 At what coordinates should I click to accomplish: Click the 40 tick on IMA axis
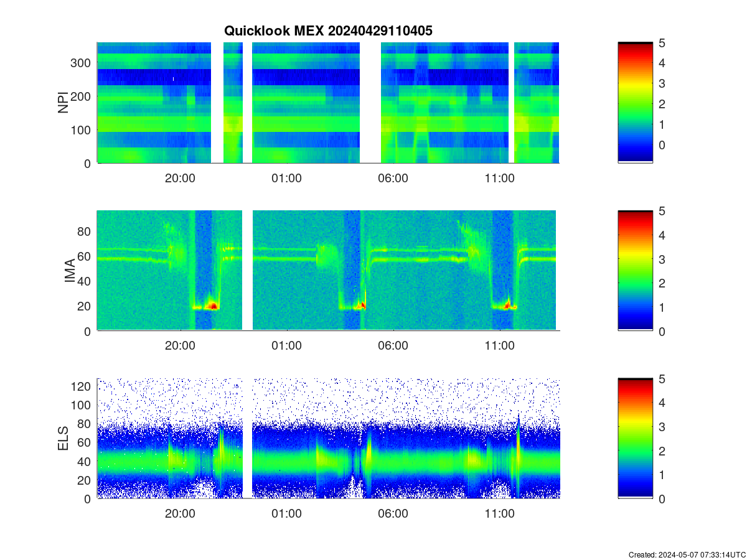point(85,281)
